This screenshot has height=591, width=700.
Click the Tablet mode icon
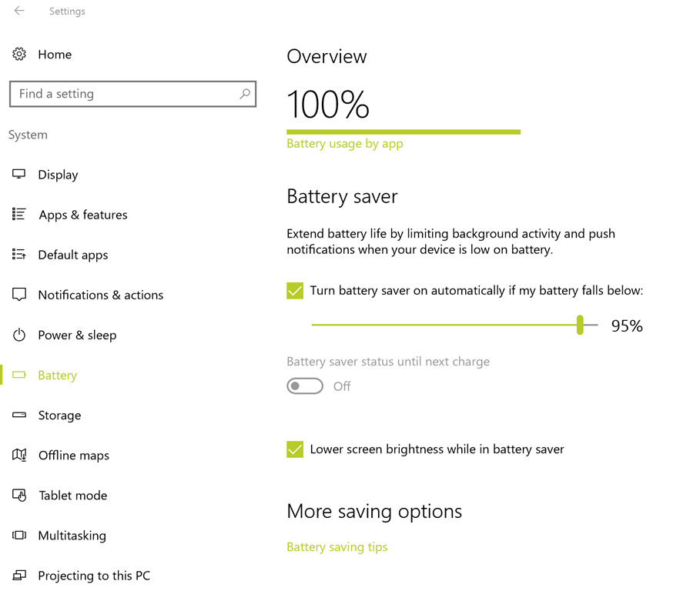click(19, 495)
